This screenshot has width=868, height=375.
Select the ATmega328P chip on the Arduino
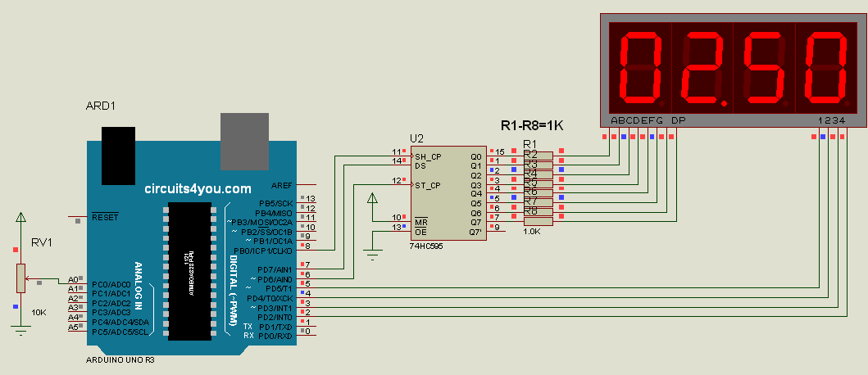pyautogui.click(x=190, y=271)
